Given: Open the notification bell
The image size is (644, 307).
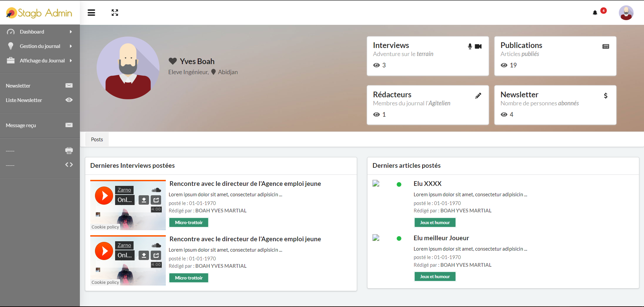Looking at the screenshot, I should click(595, 13).
